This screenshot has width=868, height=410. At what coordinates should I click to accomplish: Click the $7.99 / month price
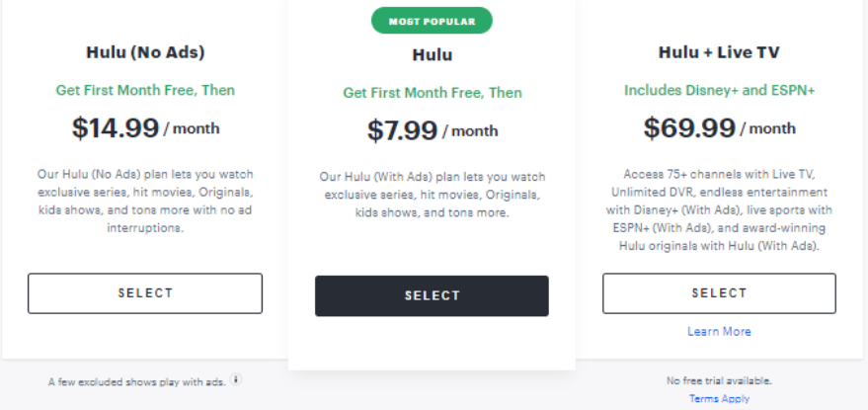tap(433, 130)
